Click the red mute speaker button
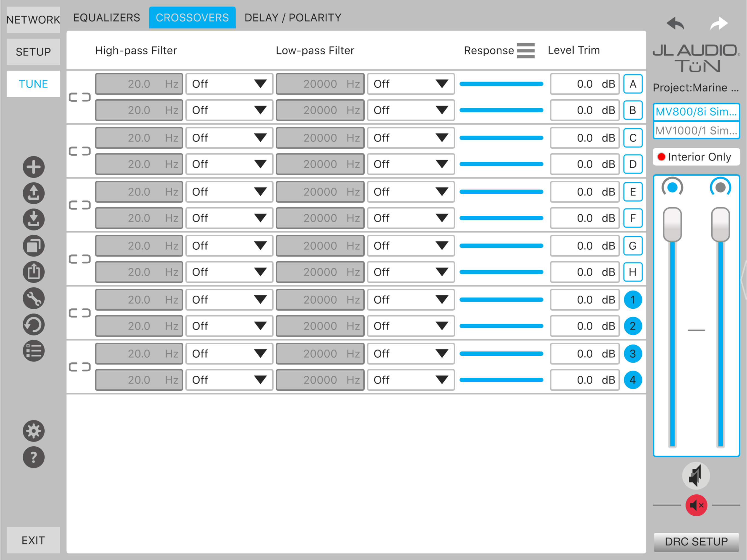Screen dimensions: 747x560 coord(696,505)
